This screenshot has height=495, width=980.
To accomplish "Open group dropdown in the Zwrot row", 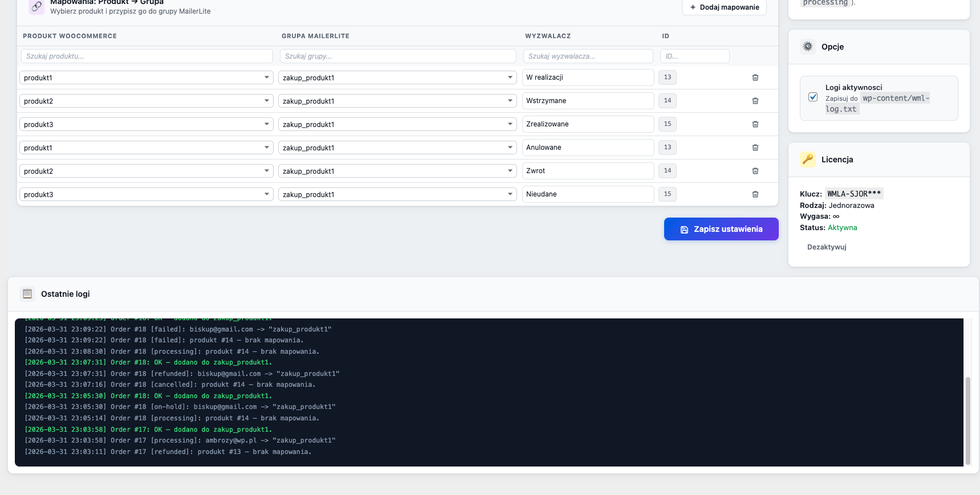I will click(x=397, y=171).
